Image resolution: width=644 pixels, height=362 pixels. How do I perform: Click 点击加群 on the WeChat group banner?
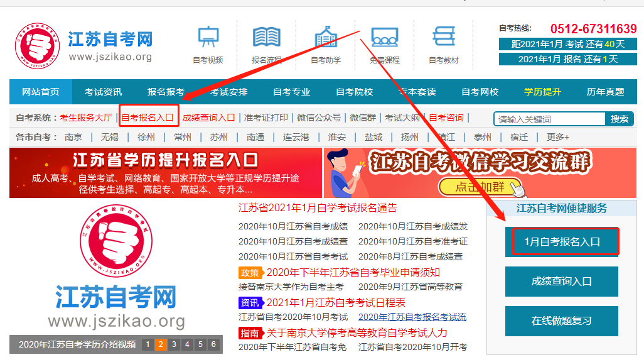click(x=480, y=187)
